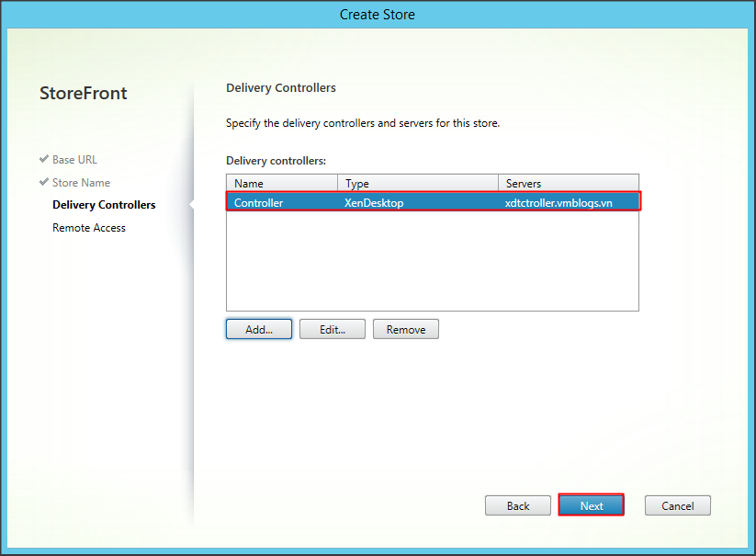Click the Servers column header
The height and width of the screenshot is (556, 756).
click(x=567, y=183)
